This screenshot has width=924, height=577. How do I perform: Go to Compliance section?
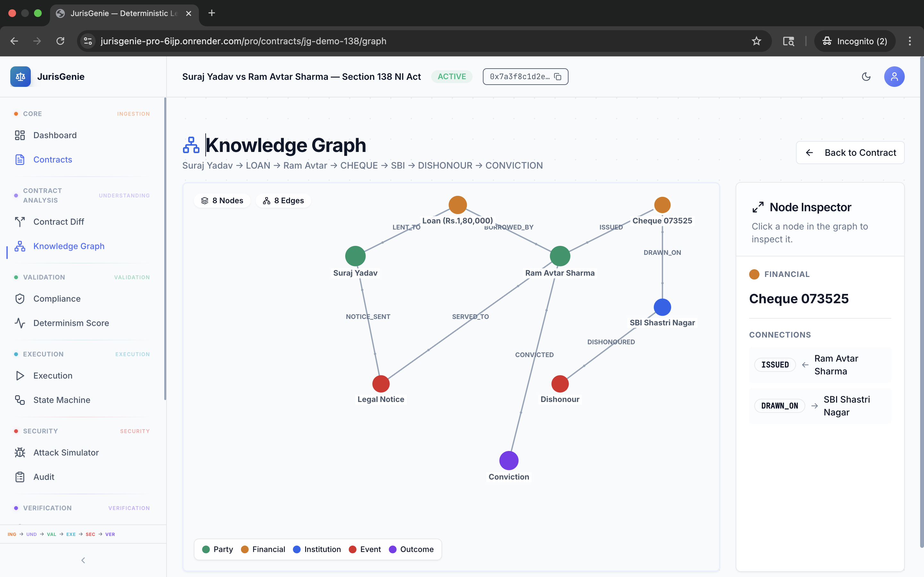[56, 299]
